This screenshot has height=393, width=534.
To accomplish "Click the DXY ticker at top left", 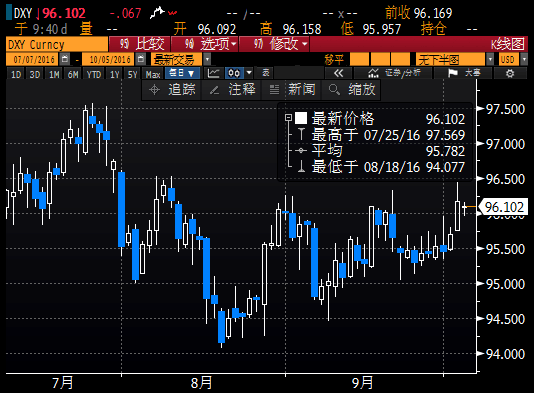I will click(x=23, y=13).
